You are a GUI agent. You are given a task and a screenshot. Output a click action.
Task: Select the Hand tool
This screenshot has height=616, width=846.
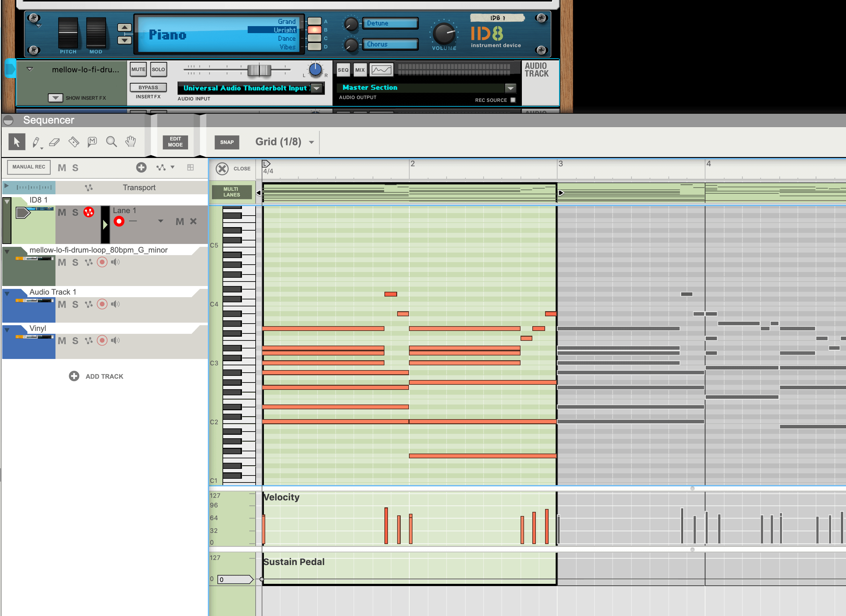(130, 142)
